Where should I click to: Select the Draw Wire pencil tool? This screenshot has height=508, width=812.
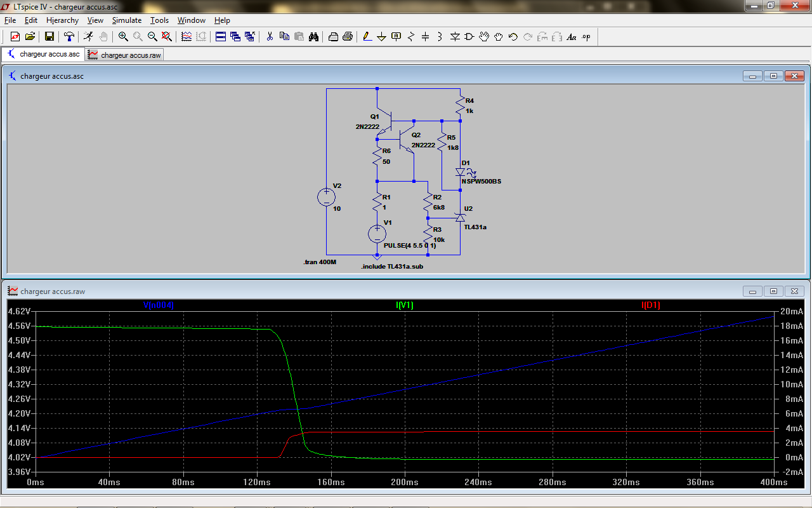367,37
